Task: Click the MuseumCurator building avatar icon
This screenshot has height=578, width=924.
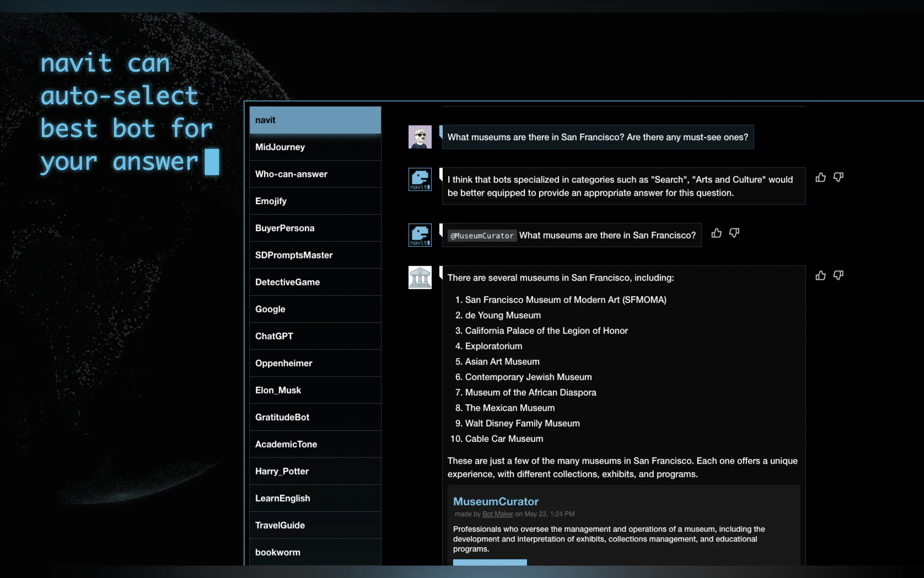Action: click(x=420, y=277)
